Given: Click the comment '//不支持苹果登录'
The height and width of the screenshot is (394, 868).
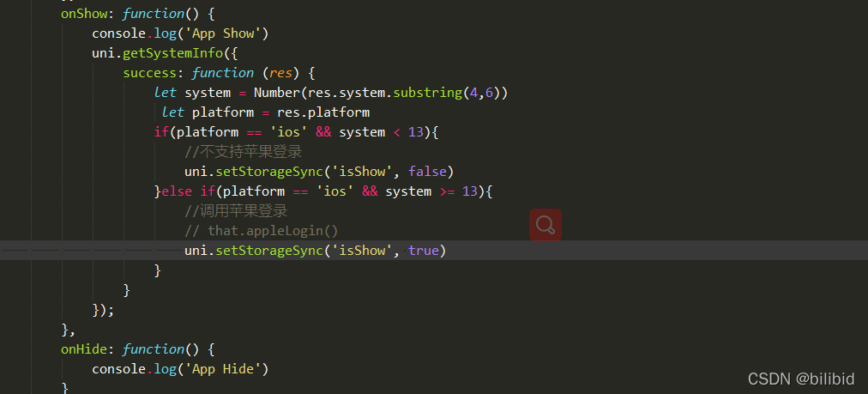Looking at the screenshot, I should tap(244, 152).
